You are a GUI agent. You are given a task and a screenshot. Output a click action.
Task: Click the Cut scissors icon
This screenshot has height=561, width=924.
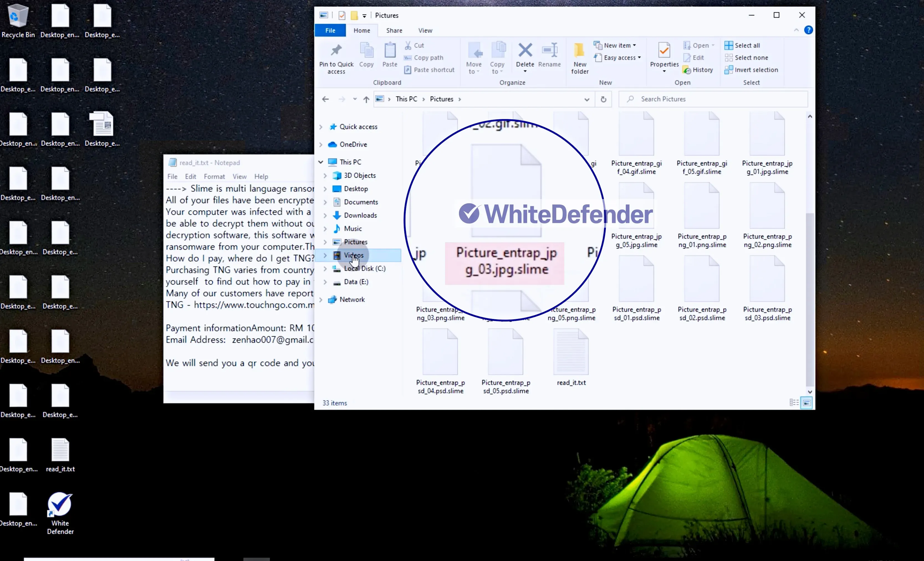point(408,45)
